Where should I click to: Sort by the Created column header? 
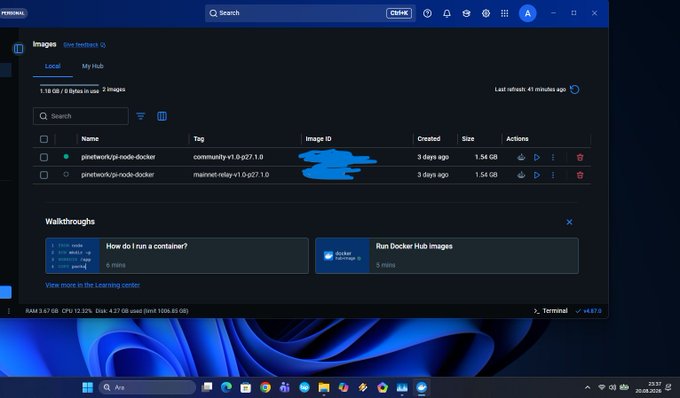[x=428, y=139]
